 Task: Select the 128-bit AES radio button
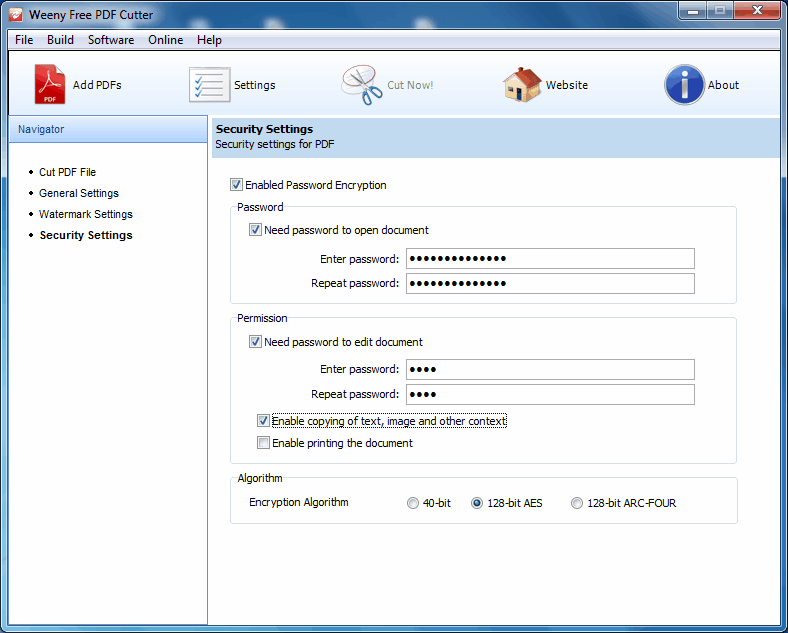pyautogui.click(x=477, y=503)
